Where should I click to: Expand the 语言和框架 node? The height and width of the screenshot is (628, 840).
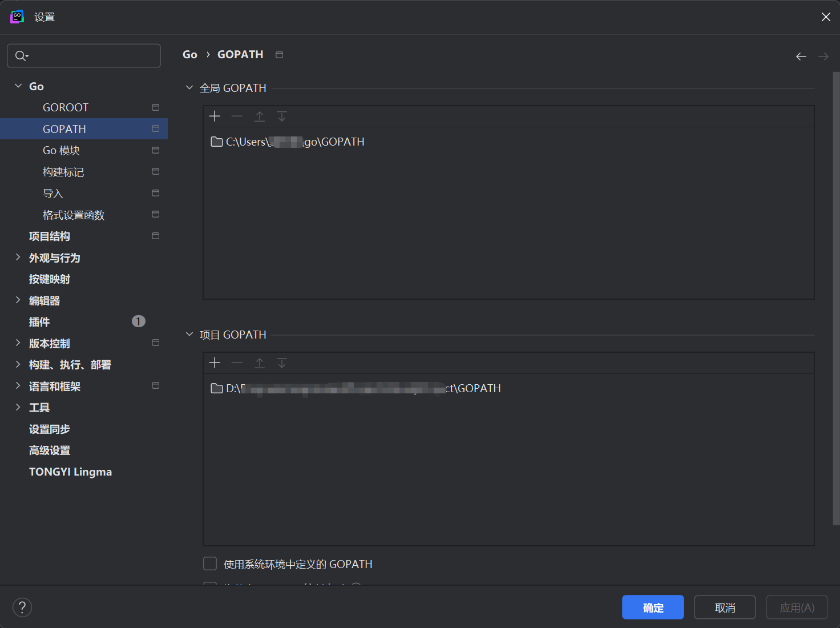[18, 386]
